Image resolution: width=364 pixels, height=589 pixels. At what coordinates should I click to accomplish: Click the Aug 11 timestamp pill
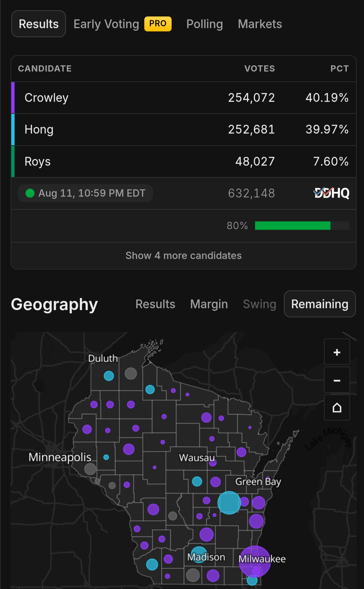pyautogui.click(x=85, y=193)
